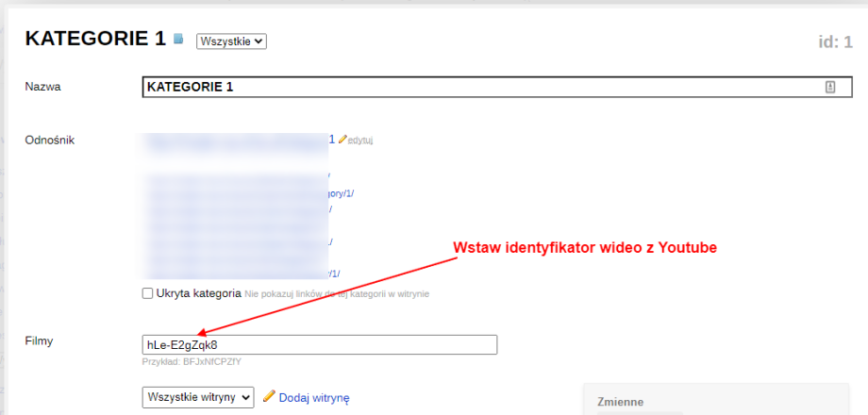Click the pencil icon beside Dodaj witrynę
Screen dimensions: 868x415
point(269,396)
